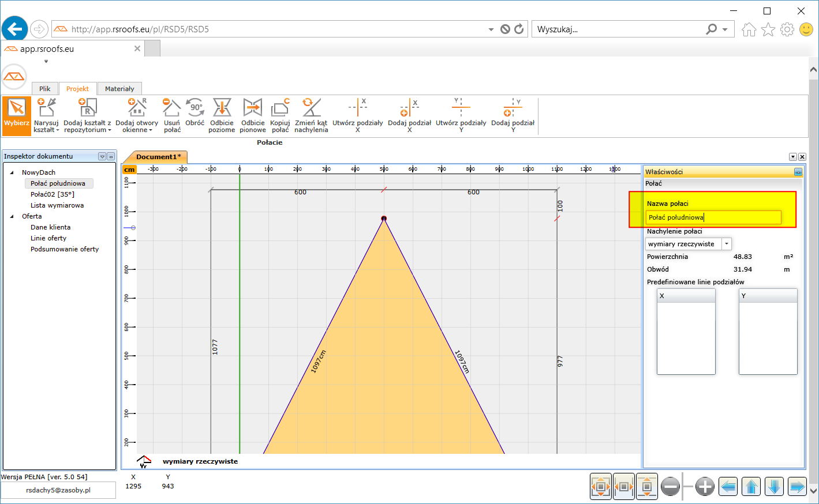The width and height of the screenshot is (819, 504).
Task: Expand the Nachylenie połaci combo box
Action: pos(727,244)
